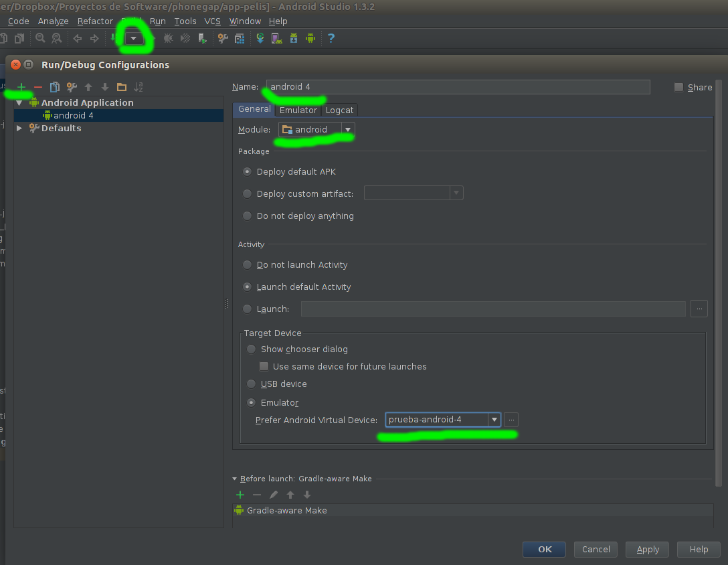This screenshot has height=565, width=728.
Task: Select the USB device radio button
Action: 252,384
